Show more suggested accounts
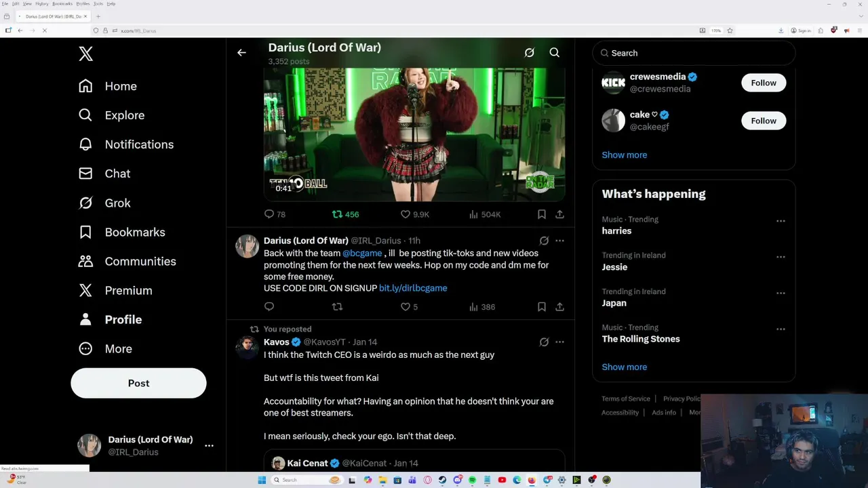 coord(625,155)
